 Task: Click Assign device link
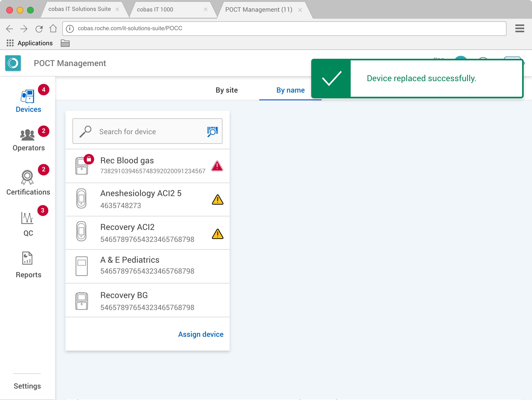pos(201,334)
